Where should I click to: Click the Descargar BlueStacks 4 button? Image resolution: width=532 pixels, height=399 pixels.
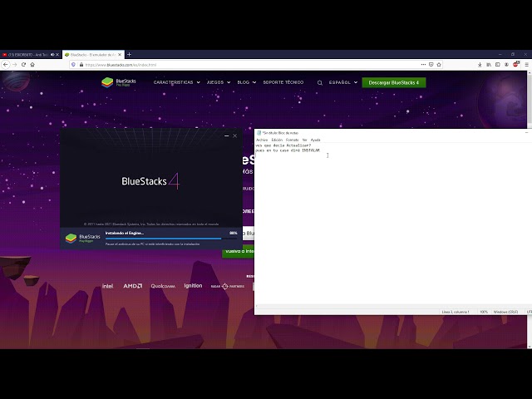393,82
